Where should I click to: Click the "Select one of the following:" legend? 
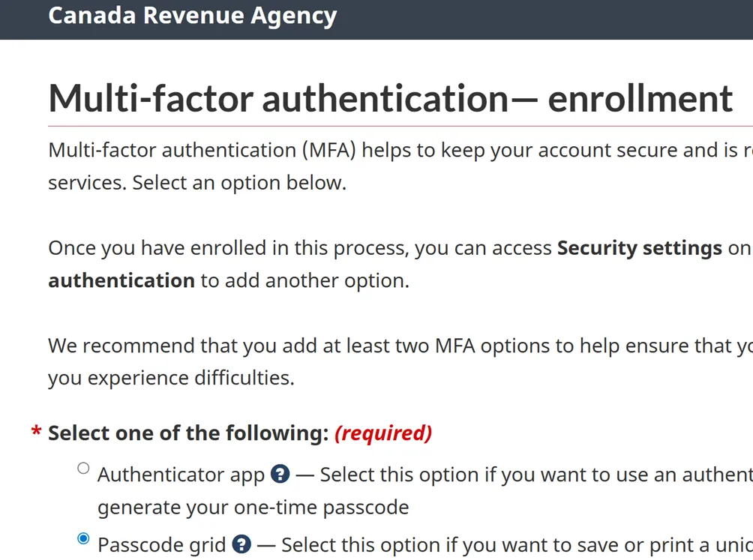tap(188, 433)
